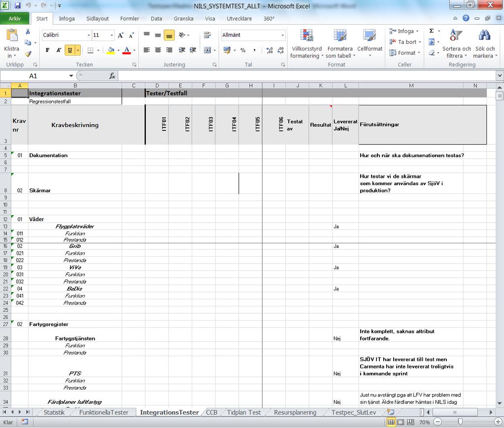
Task: Click the Copy icon in Urklipp
Action: (x=28, y=42)
